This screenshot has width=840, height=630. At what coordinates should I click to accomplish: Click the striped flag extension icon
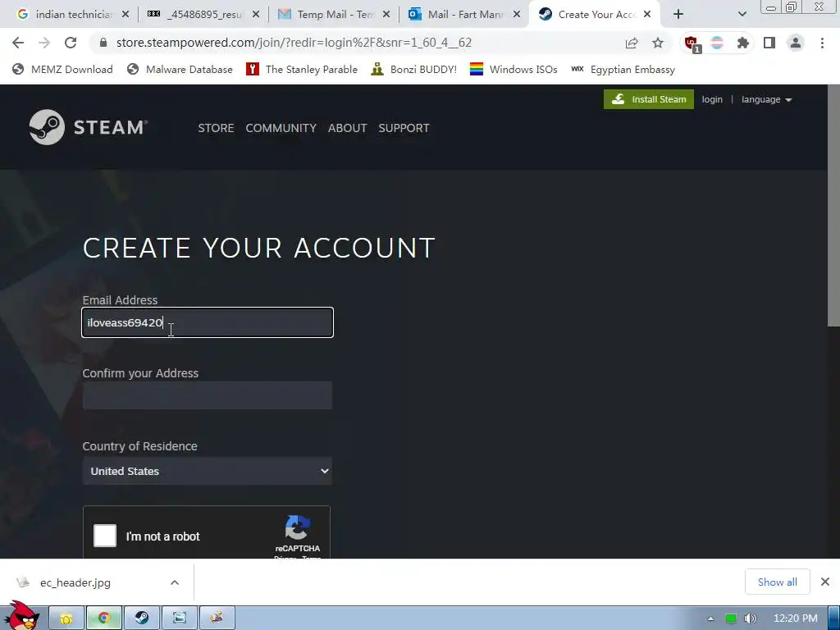pos(717,43)
